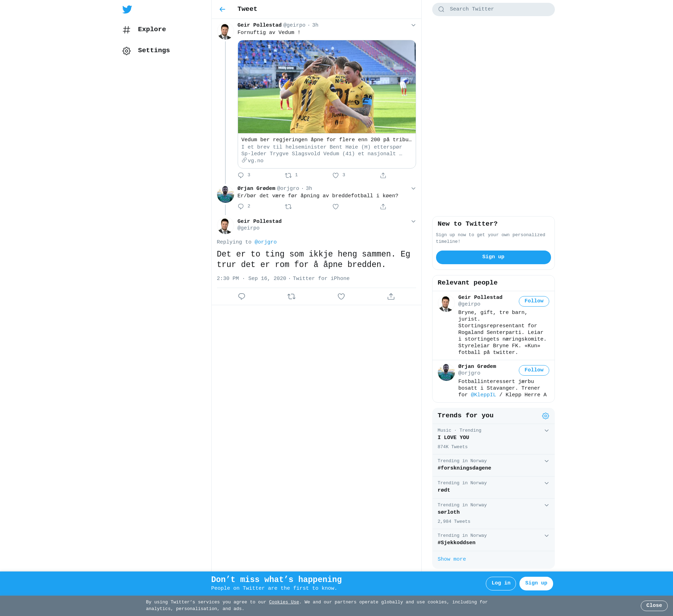The width and height of the screenshot is (673, 616).
Task: Follow Geir Pollestad in Relevant people
Action: 533,301
